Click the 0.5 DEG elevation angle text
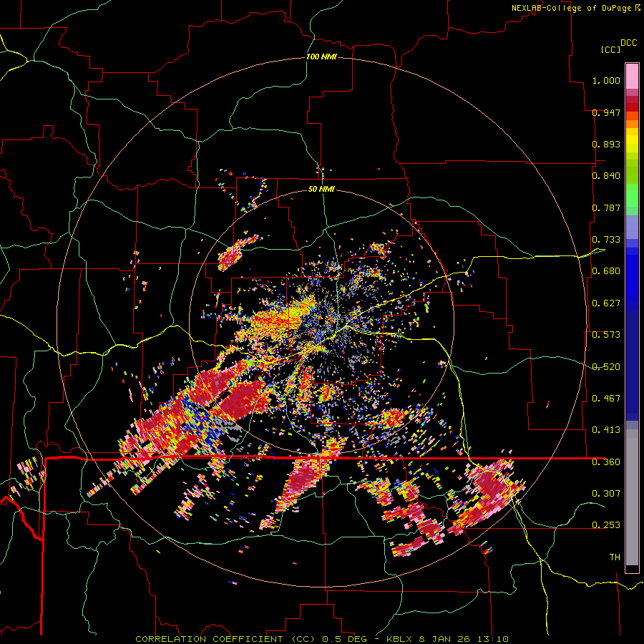The width and height of the screenshot is (644, 644). coord(344,639)
